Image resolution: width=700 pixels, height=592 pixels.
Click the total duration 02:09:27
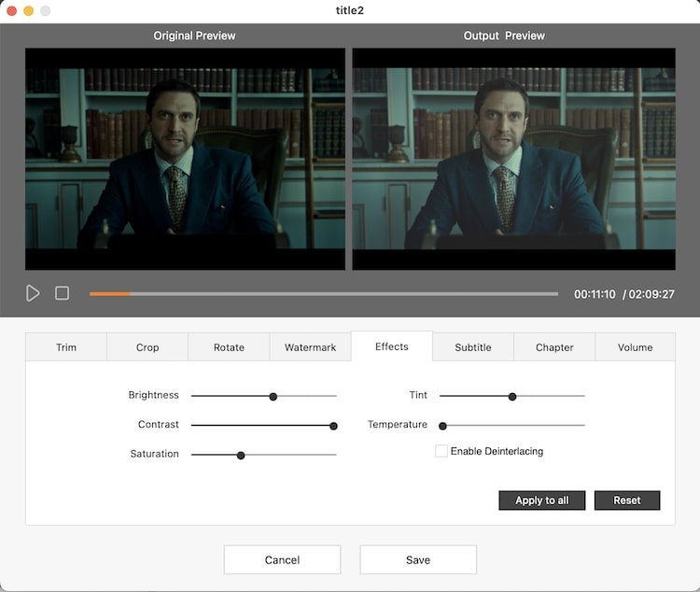pos(651,294)
